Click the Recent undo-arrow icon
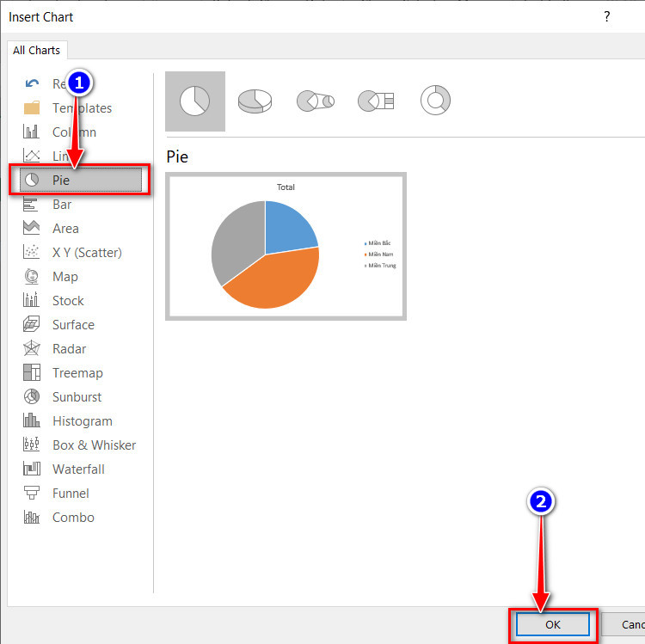Image resolution: width=645 pixels, height=644 pixels. [x=32, y=83]
